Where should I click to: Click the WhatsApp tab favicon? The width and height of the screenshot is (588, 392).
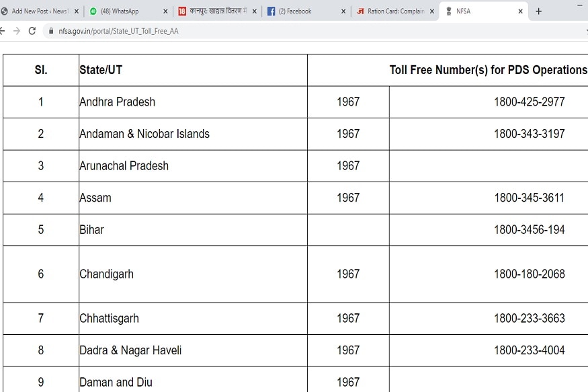93,11
